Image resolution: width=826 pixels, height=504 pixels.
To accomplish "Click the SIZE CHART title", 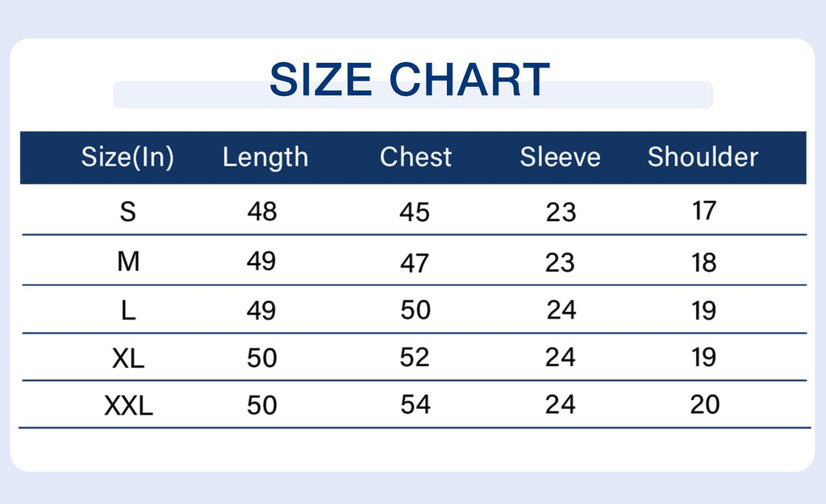I will (x=410, y=80).
